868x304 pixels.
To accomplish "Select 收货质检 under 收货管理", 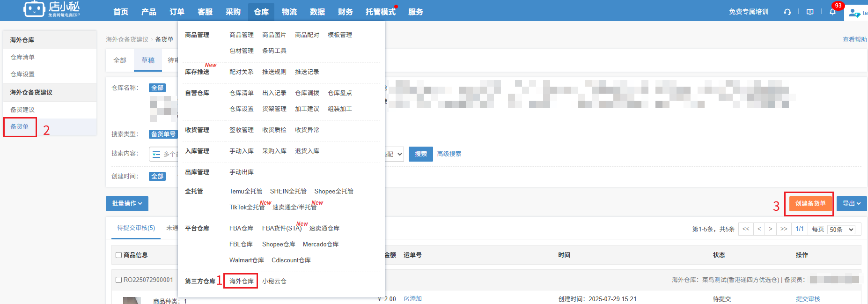I will pyautogui.click(x=274, y=130).
